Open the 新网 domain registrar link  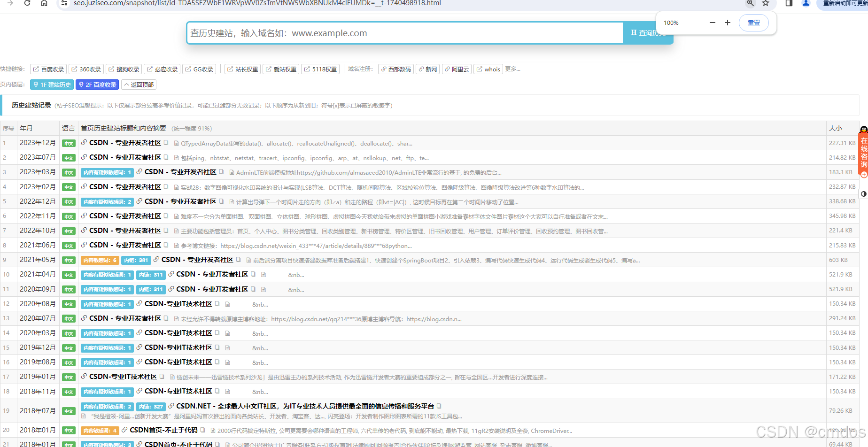coord(428,69)
